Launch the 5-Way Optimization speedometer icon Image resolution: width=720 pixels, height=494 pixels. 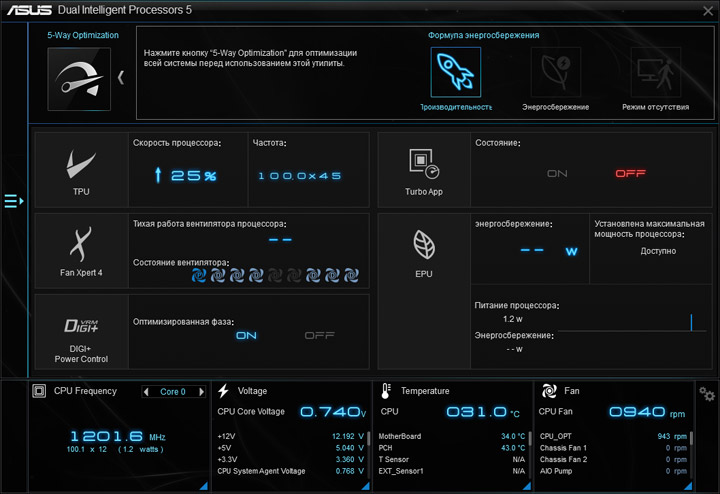(x=79, y=79)
